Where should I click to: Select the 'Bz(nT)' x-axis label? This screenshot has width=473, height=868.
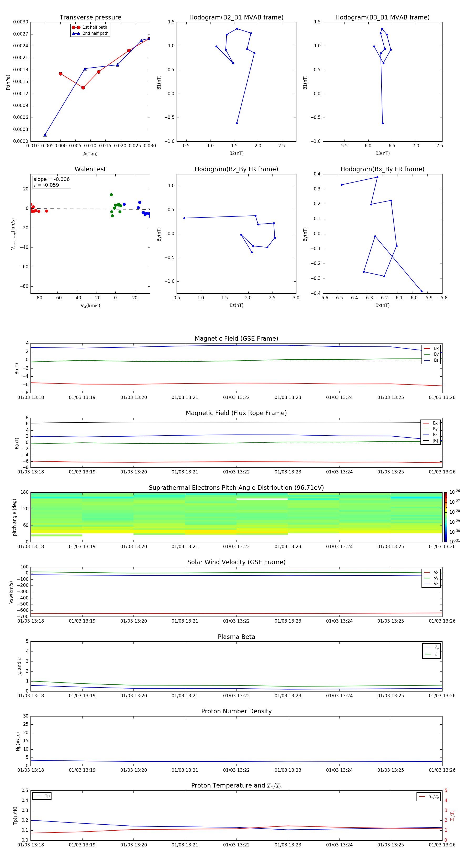[x=236, y=305]
